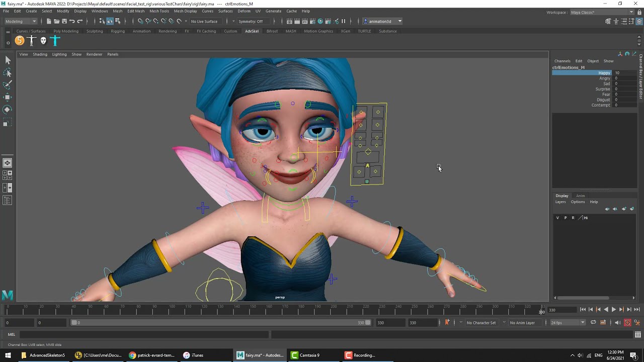Toggle Snap to grids magnet icon
The image size is (644, 362).
140,21
